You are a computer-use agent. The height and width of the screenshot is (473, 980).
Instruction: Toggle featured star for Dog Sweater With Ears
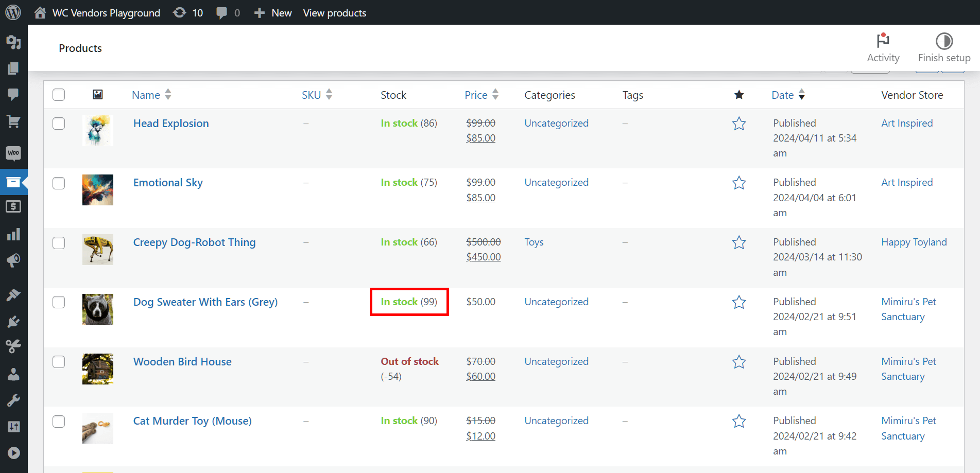pyautogui.click(x=739, y=302)
